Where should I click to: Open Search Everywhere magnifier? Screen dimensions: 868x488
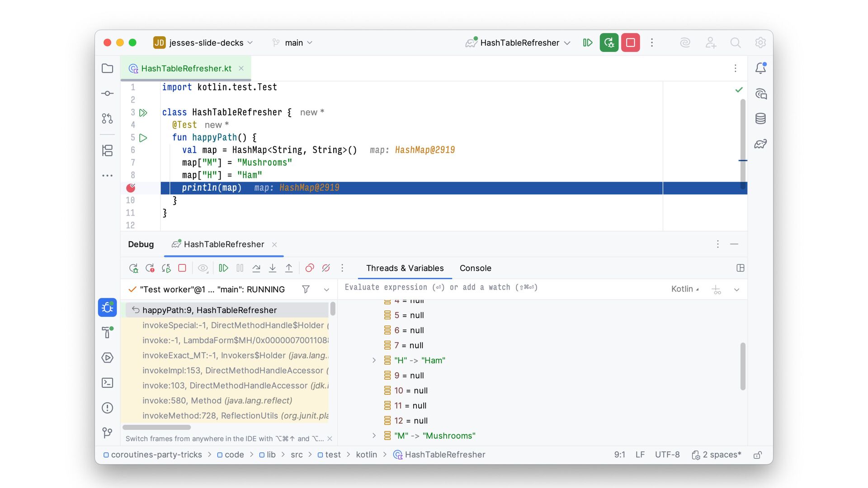click(736, 42)
